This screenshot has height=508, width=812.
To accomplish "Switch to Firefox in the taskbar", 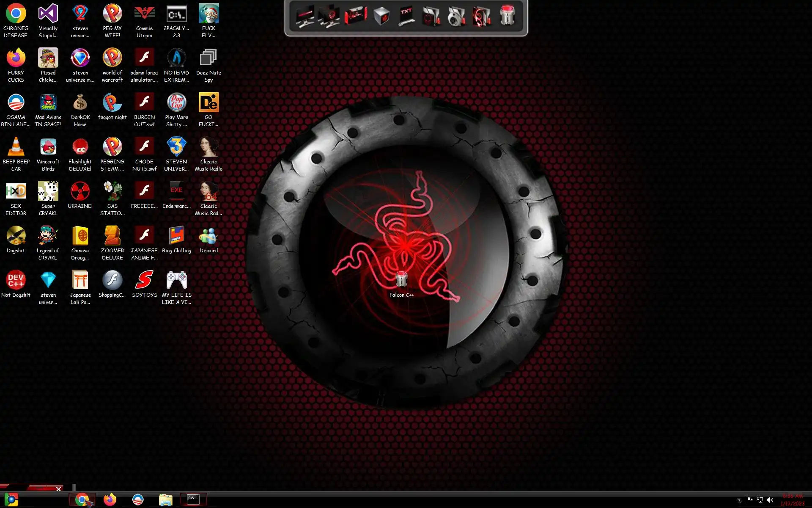I will [x=110, y=500].
